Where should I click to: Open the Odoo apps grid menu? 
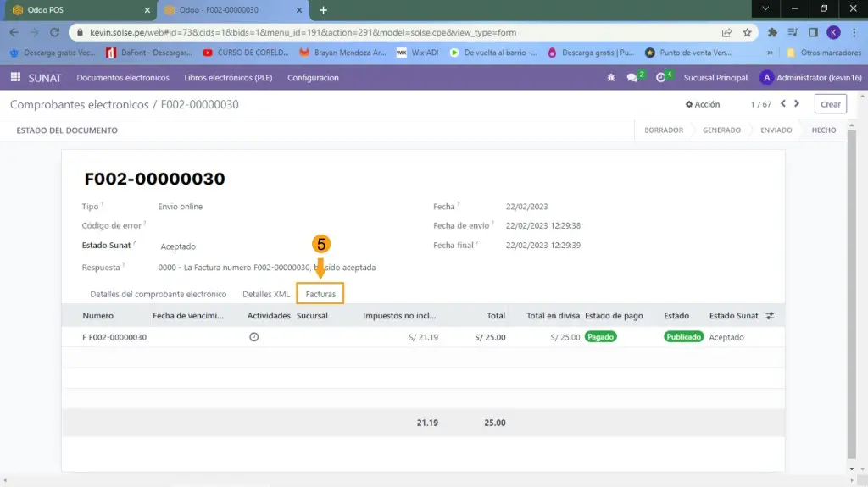pos(15,78)
